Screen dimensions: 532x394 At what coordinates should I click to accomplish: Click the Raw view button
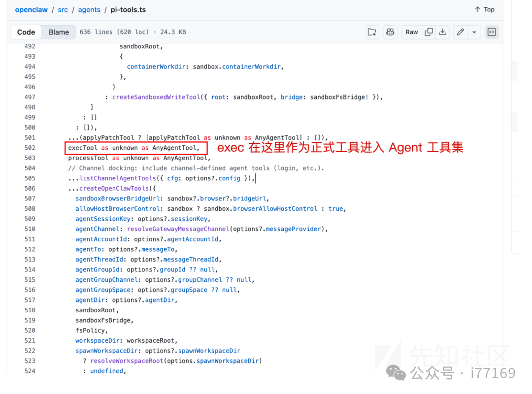click(412, 32)
